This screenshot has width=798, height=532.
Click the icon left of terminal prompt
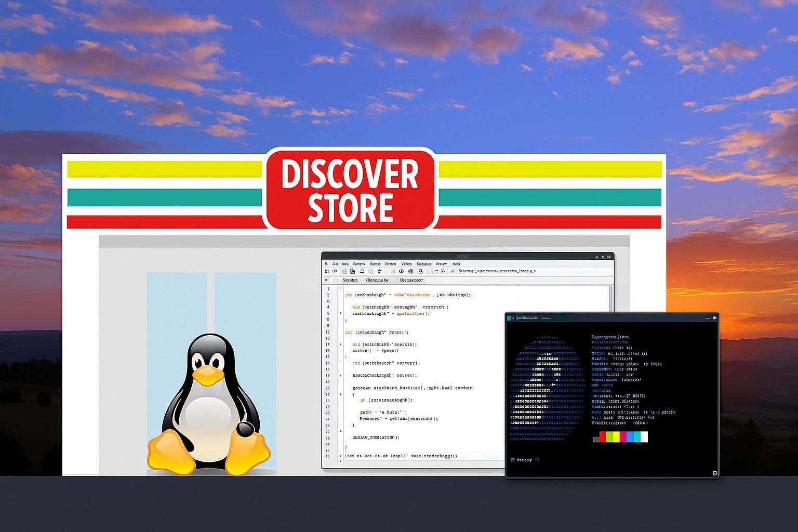[513, 460]
